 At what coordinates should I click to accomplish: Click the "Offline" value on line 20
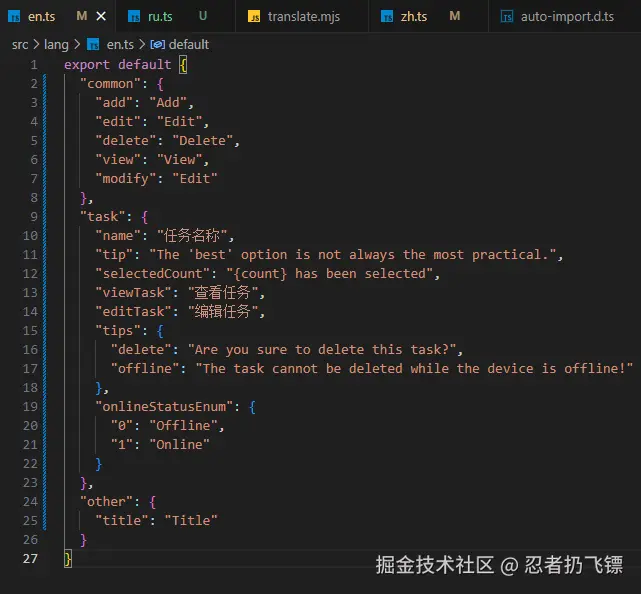[x=183, y=426]
